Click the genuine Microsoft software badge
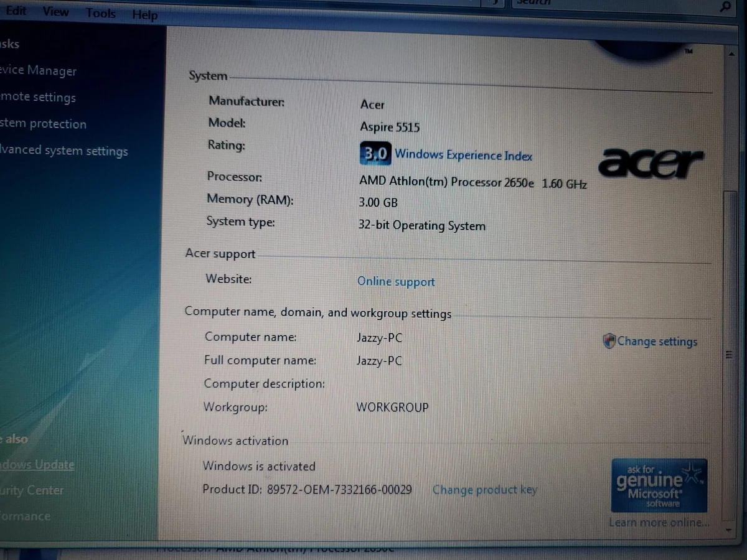Image resolution: width=747 pixels, height=560 pixels. coord(659,485)
